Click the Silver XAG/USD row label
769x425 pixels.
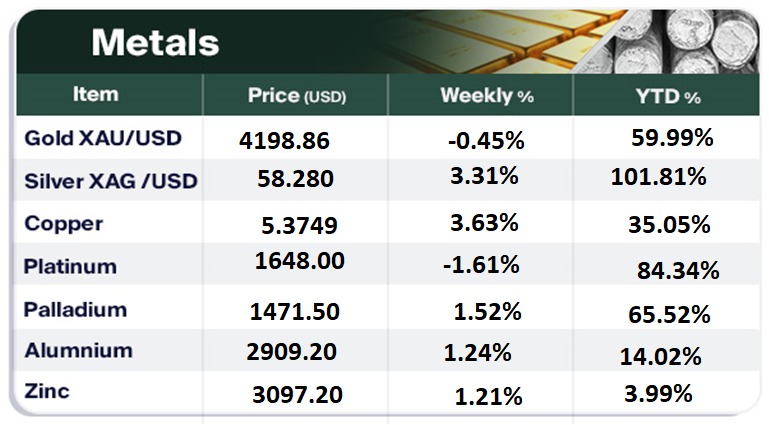click(x=110, y=181)
